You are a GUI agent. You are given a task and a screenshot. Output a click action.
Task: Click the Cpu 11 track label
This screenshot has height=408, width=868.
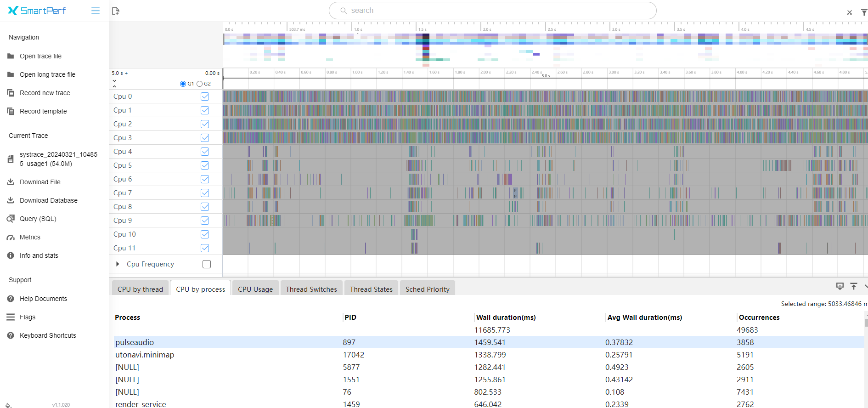click(124, 248)
